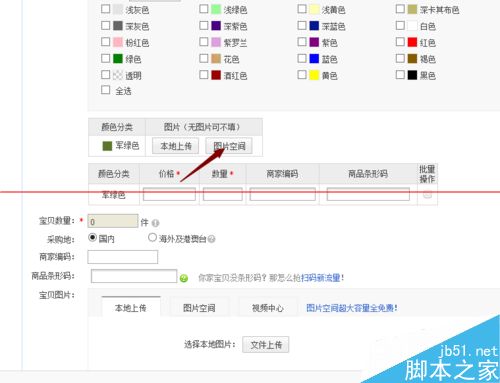Click 本地上传 button in color row
The width and height of the screenshot is (500, 383).
176,146
